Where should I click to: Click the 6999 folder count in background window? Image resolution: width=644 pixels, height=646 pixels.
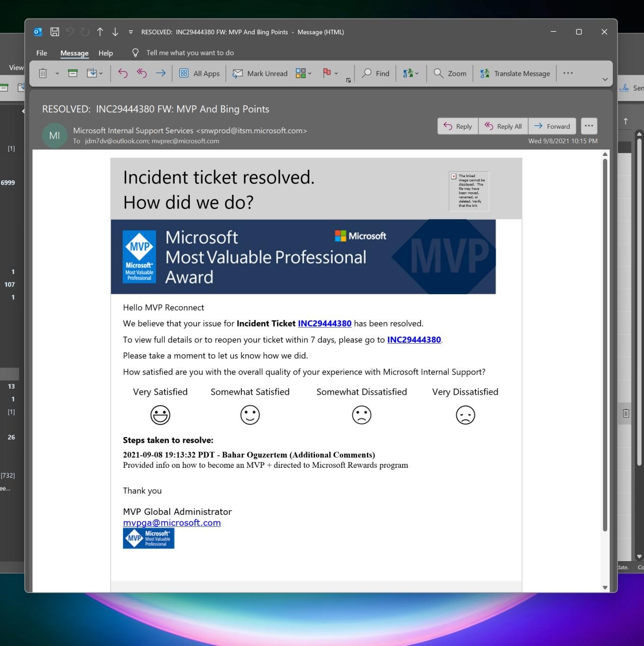tap(8, 183)
